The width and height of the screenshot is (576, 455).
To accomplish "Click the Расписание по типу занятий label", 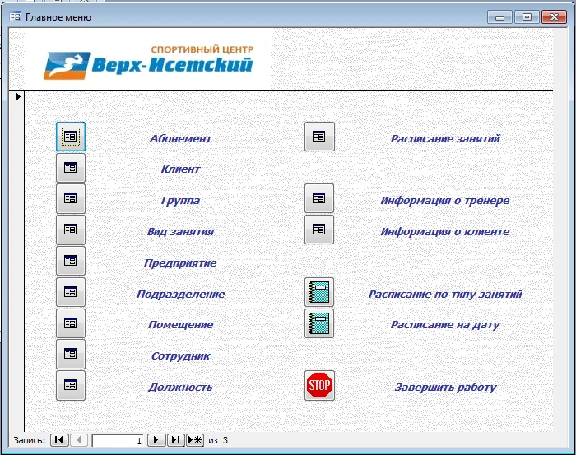I will 445,294.
